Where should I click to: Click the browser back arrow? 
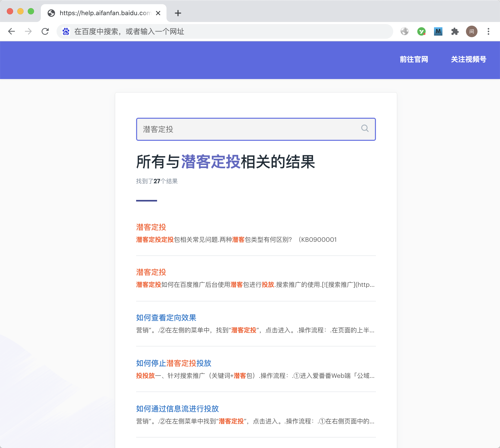[12, 31]
